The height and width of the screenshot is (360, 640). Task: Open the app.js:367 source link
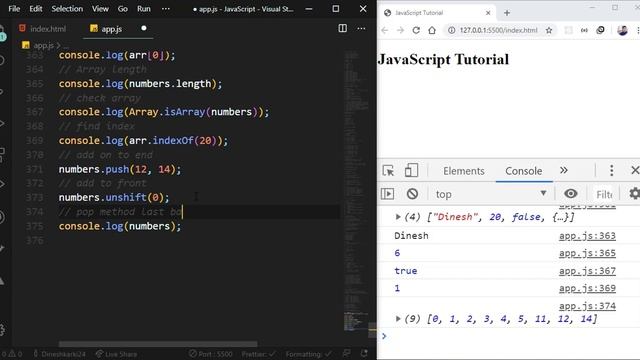pos(587,271)
